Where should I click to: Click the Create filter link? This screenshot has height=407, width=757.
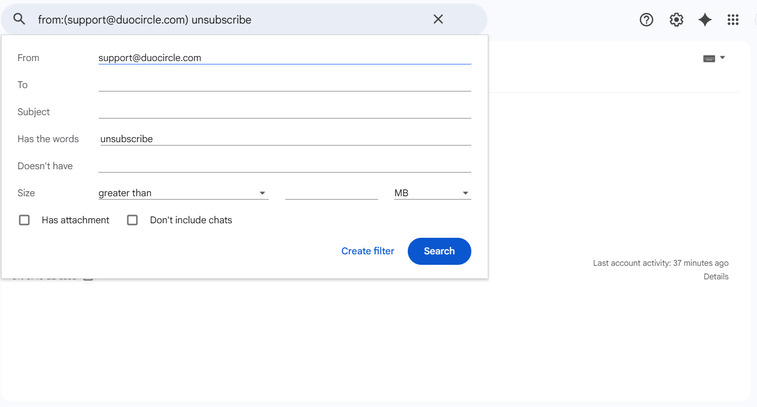[367, 251]
